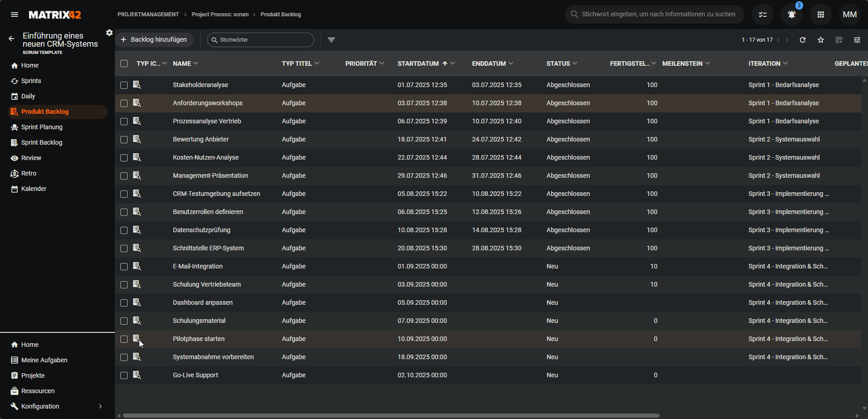The image size is (868, 419).
Task: Click the notifications bell icon
Action: click(791, 15)
